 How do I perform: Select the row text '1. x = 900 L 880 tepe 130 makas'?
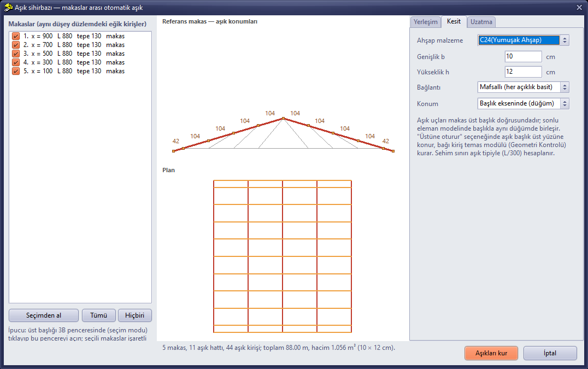coord(74,36)
